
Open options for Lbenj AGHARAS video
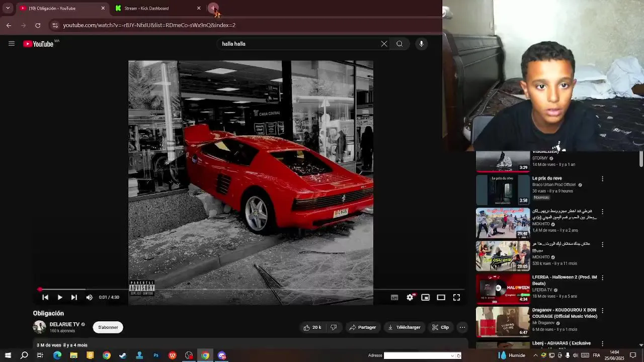tap(602, 343)
